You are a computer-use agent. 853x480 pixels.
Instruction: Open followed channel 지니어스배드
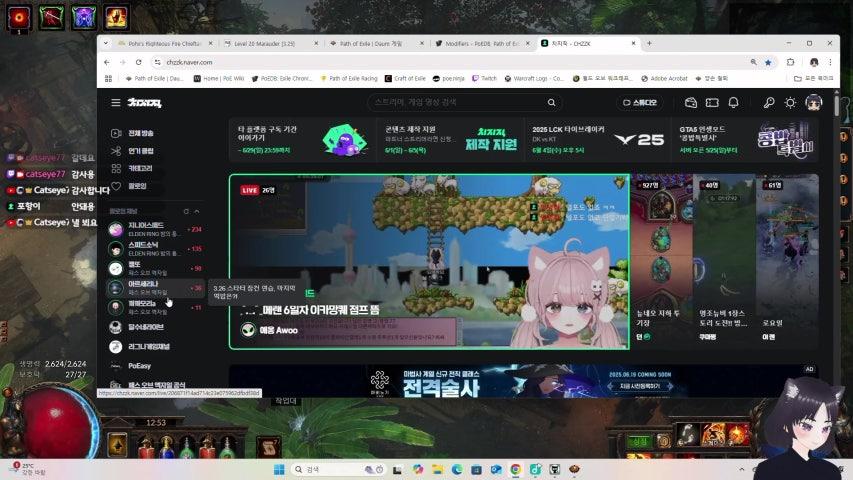154,229
